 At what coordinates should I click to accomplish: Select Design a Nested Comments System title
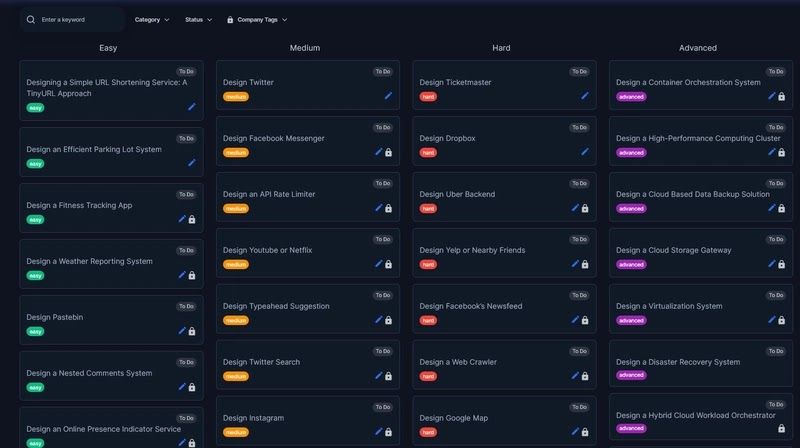tap(89, 372)
